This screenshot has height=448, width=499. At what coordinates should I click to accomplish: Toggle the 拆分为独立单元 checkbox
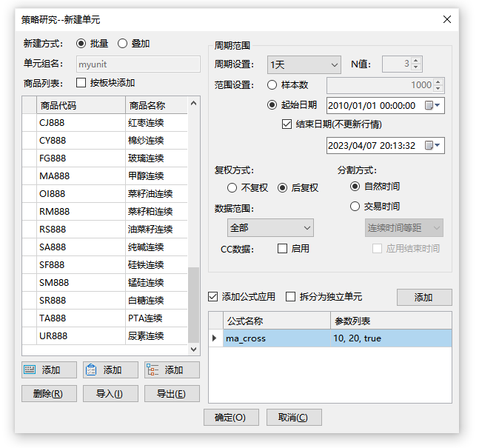[290, 297]
